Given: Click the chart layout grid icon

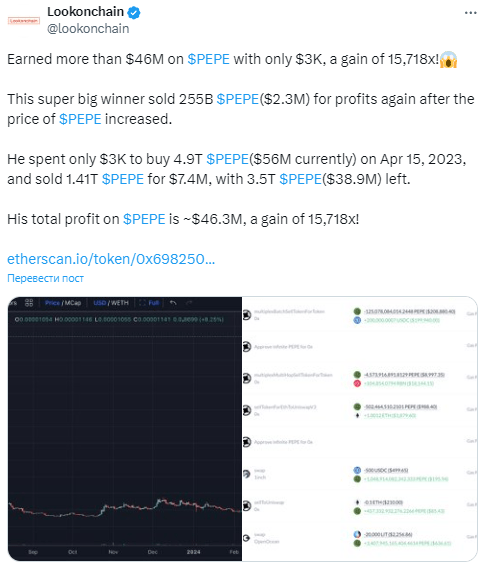Looking at the screenshot, I should point(29,303).
